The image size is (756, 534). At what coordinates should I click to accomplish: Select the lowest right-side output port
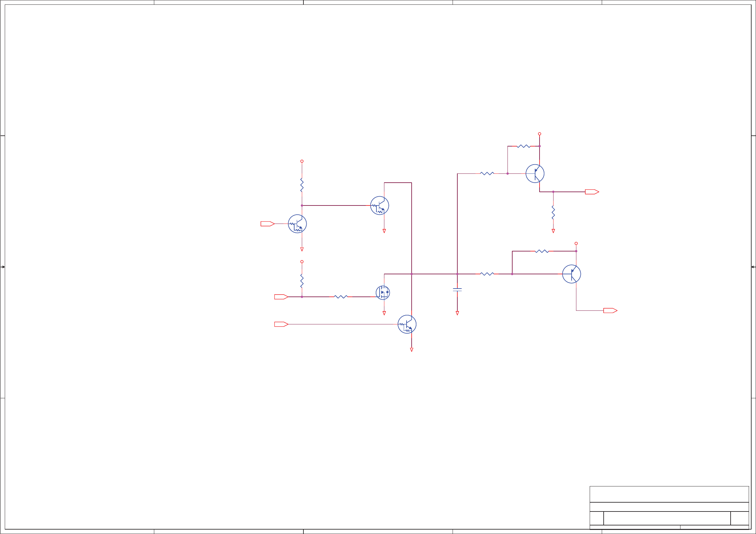610,310
